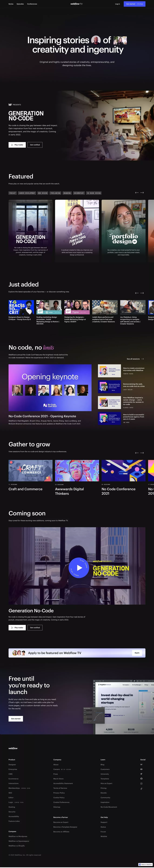
Task: Open the Series menu in the header
Action: 11,4
